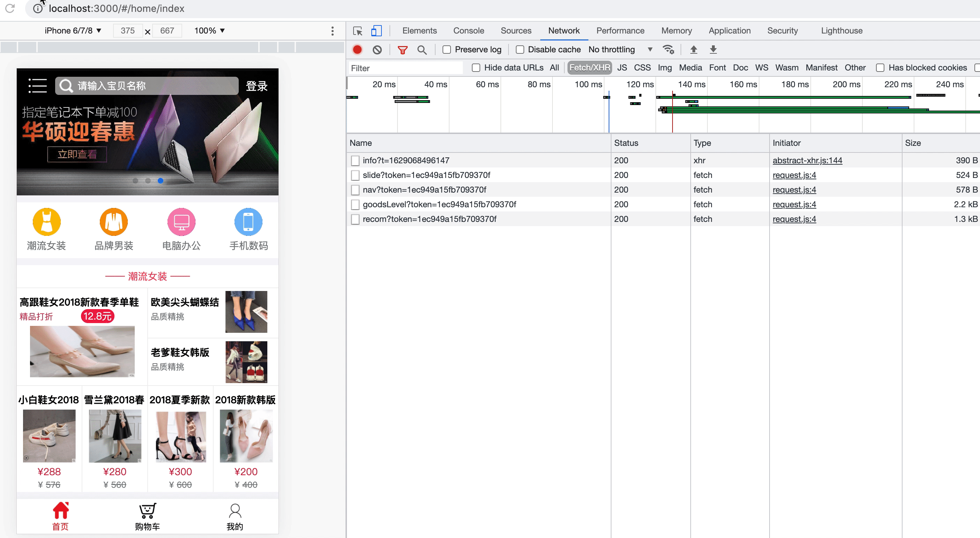Viewport: 980px width, 538px height.
Task: Enable Preserve log
Action: [446, 50]
